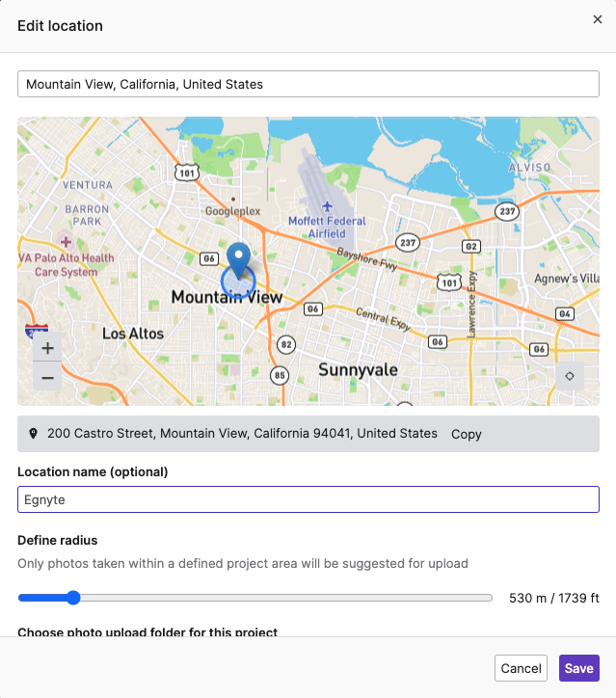Screen dimensions: 616x698
Task: Click the locate-me crosshair icon on map
Action: pyautogui.click(x=570, y=376)
